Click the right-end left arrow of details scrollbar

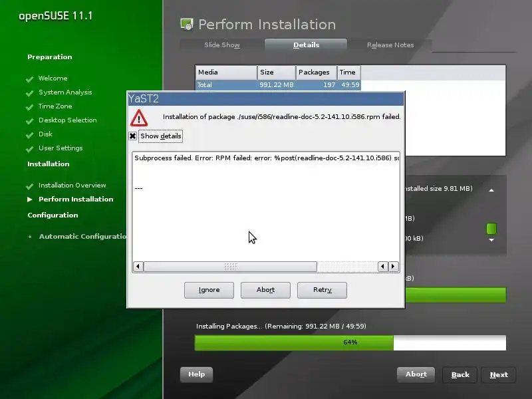(383, 267)
